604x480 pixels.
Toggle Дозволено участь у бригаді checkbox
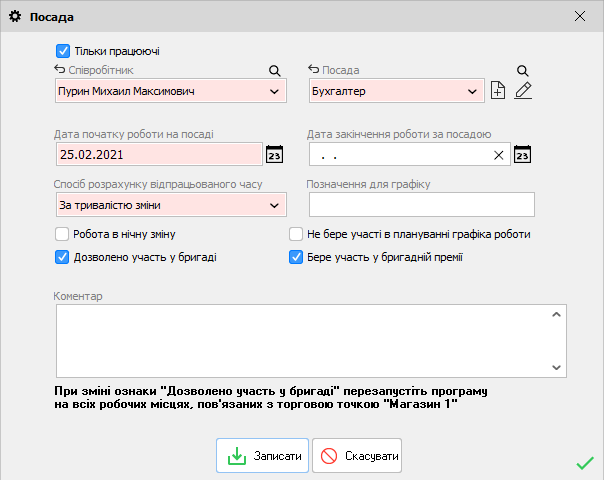click(x=63, y=257)
